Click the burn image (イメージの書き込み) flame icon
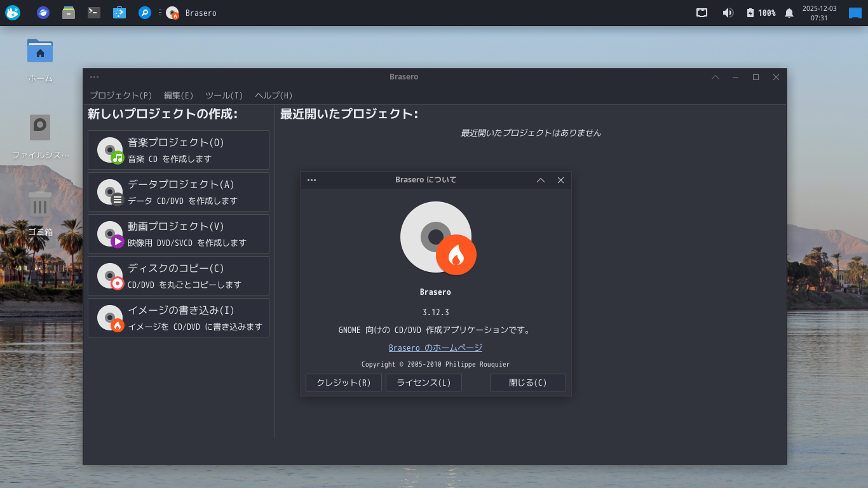This screenshot has width=868, height=488. tap(110, 318)
